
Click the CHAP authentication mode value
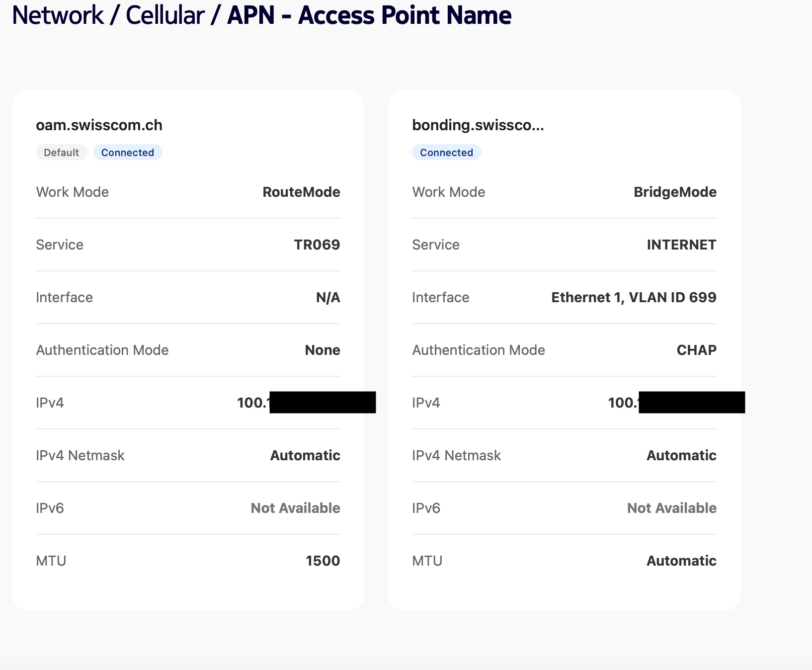click(x=696, y=350)
